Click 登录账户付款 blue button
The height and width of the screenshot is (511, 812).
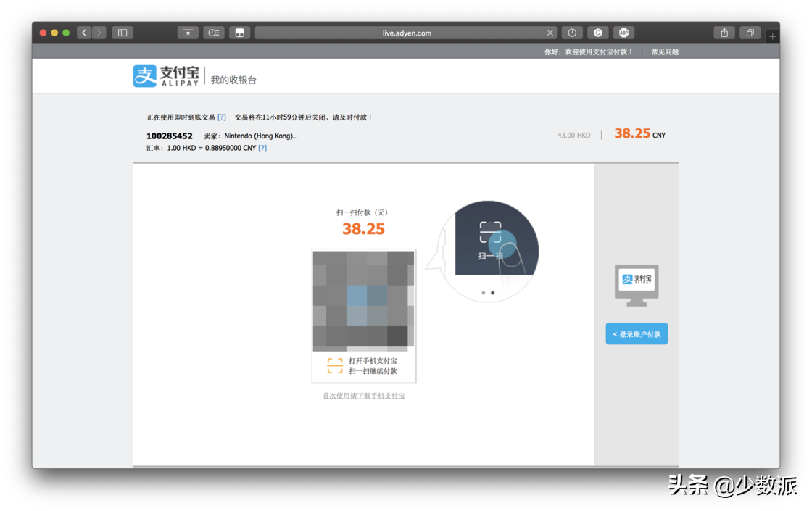coord(637,334)
